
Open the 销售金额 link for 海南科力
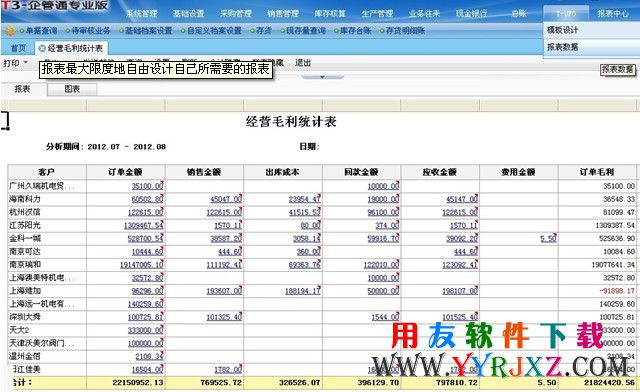[226, 199]
